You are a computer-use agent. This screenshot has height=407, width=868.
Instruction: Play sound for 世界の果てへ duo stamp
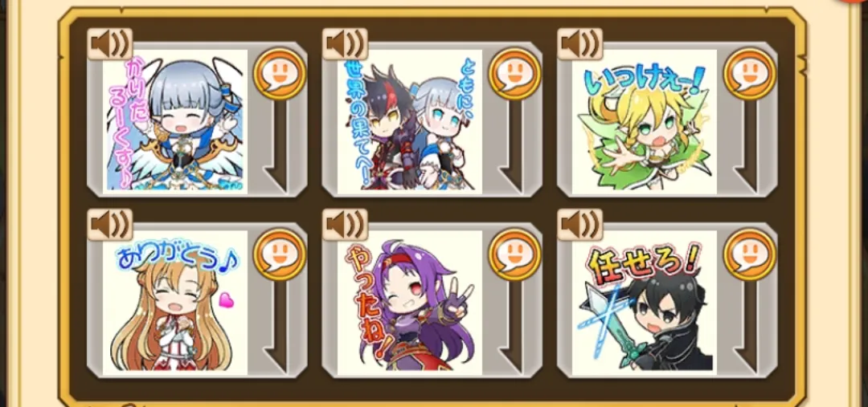pos(345,43)
